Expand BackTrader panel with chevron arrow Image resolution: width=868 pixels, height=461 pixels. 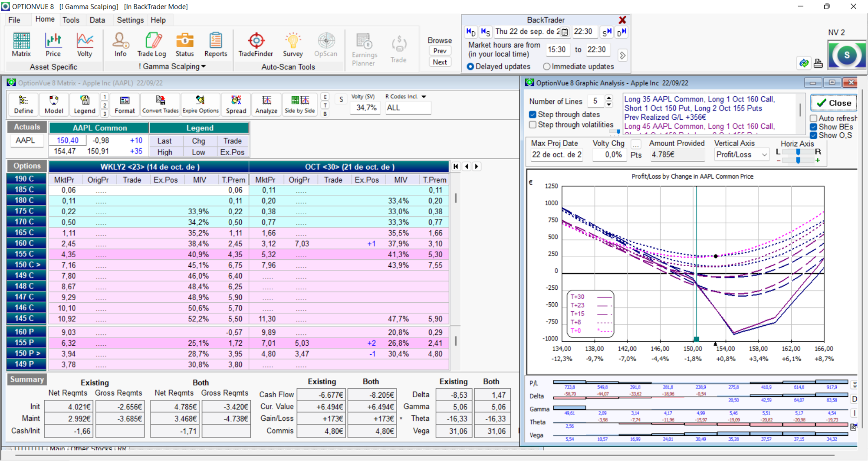pyautogui.click(x=622, y=56)
